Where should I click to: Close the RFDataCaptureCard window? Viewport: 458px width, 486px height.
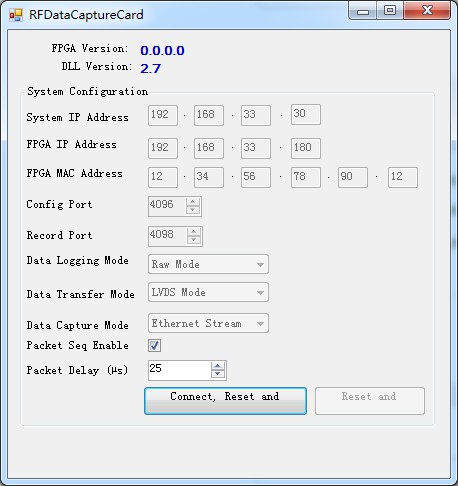[427, 11]
